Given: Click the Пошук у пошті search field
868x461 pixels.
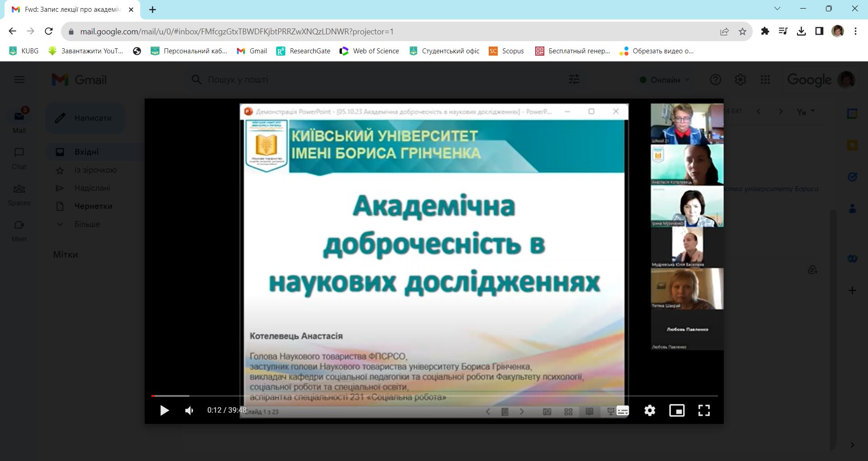Looking at the screenshot, I should [x=362, y=80].
